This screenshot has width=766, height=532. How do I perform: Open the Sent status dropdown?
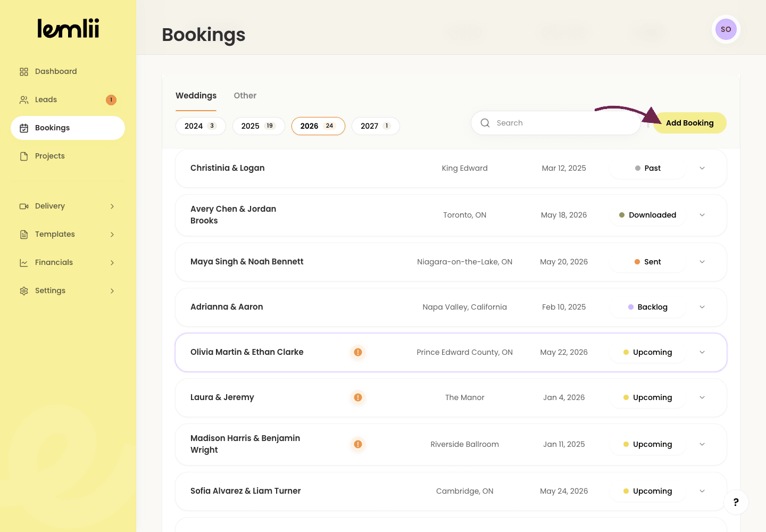(x=648, y=262)
